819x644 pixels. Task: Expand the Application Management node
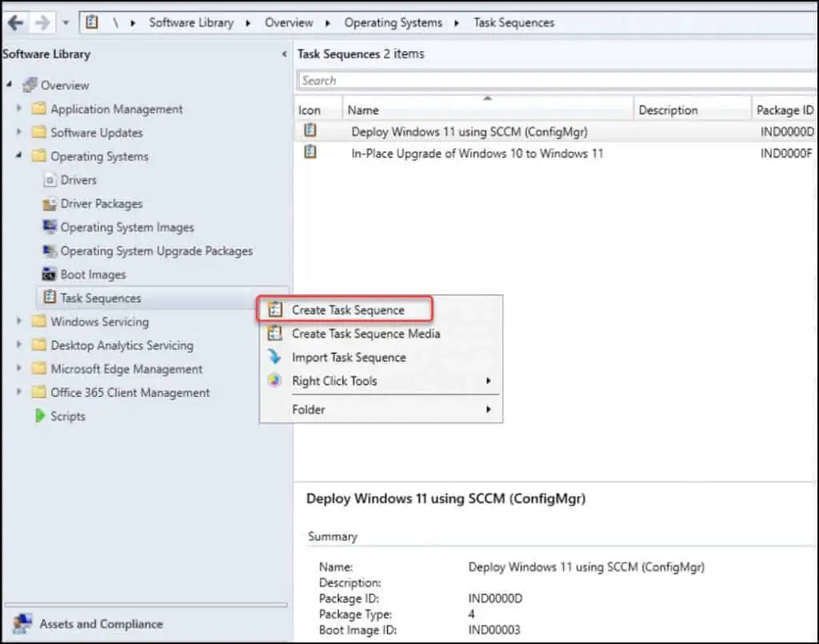[x=19, y=108]
